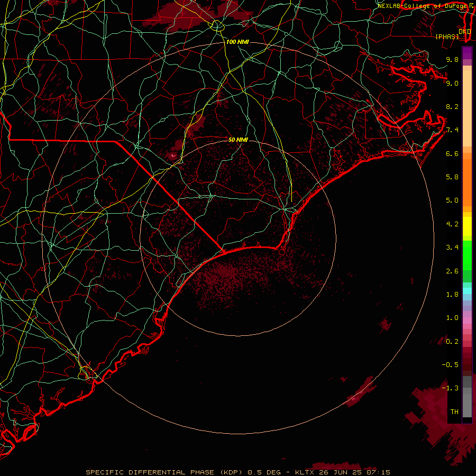
Task: Click the 26 JUN 25 date text
Action: tap(341, 472)
